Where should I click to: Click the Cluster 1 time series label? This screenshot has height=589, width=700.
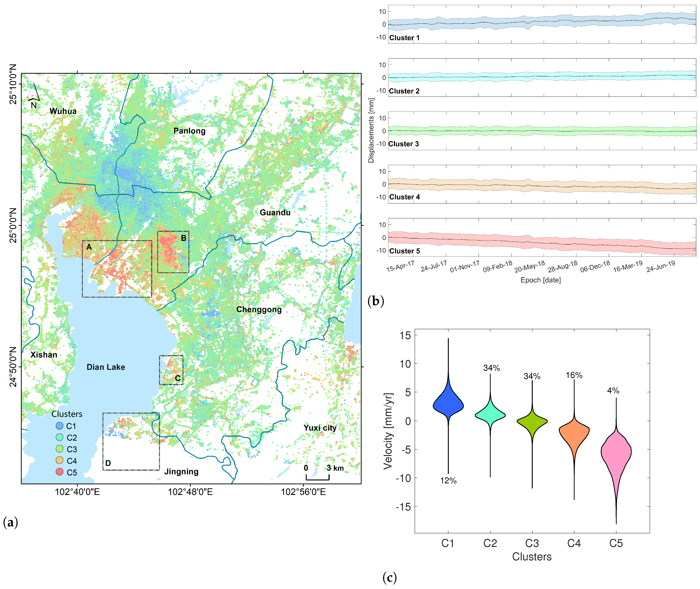(x=404, y=38)
